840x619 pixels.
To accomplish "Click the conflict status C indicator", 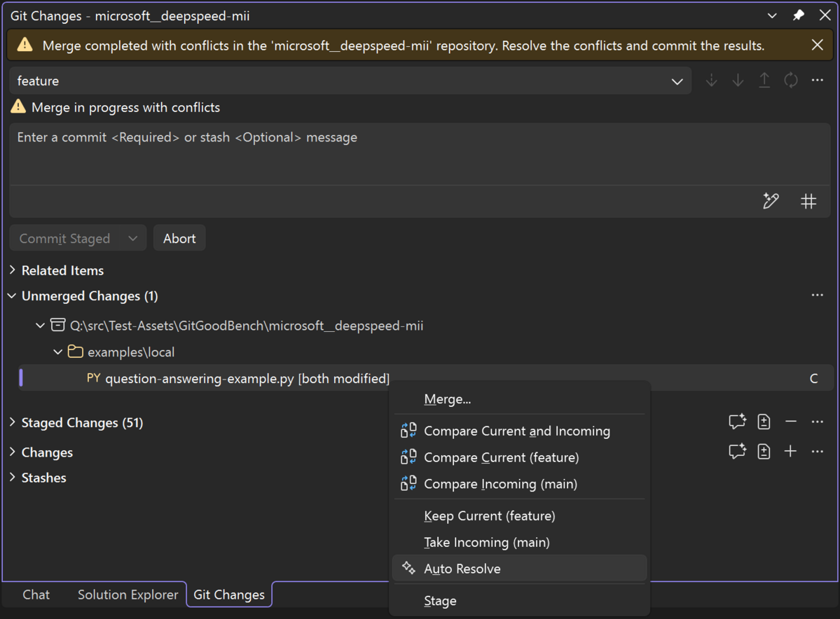I will click(x=814, y=379).
